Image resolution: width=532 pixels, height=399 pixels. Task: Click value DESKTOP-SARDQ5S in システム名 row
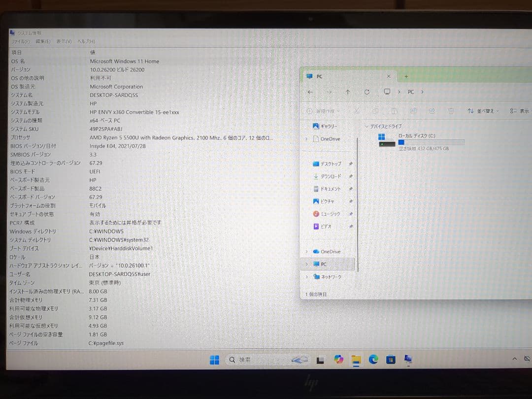[x=114, y=95]
